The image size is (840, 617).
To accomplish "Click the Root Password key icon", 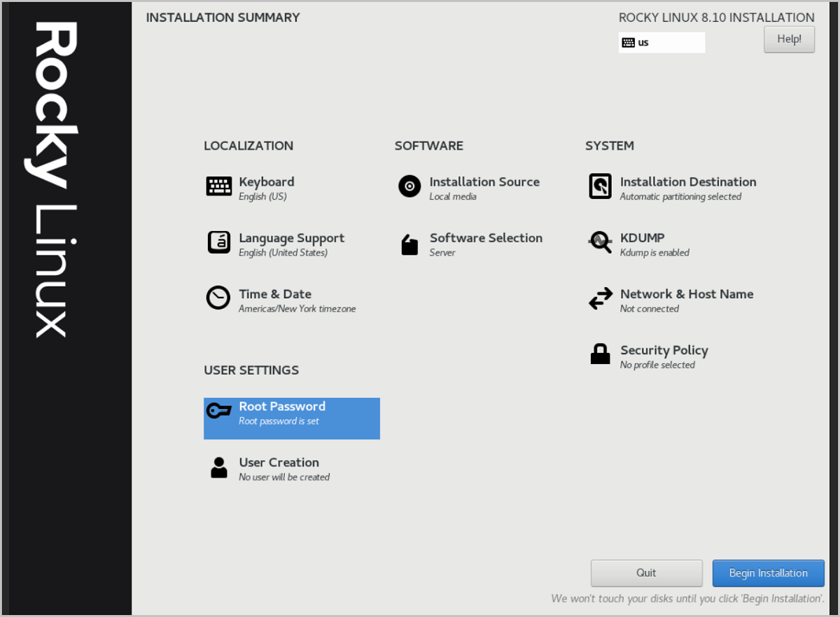I will click(218, 411).
